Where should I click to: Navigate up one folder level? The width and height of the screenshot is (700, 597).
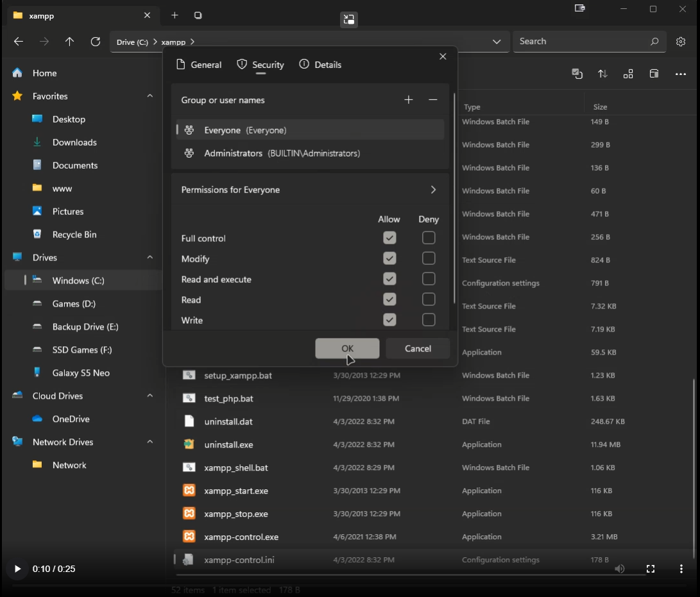70,42
